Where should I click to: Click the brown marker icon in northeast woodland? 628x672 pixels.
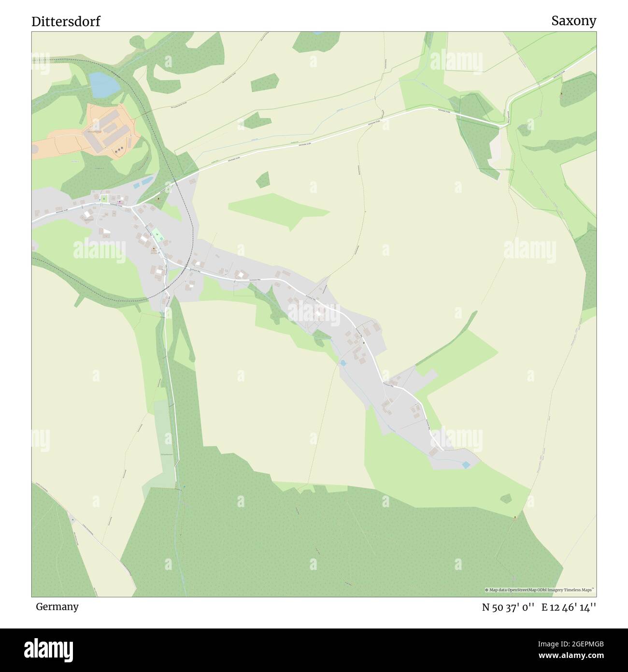tap(561, 95)
